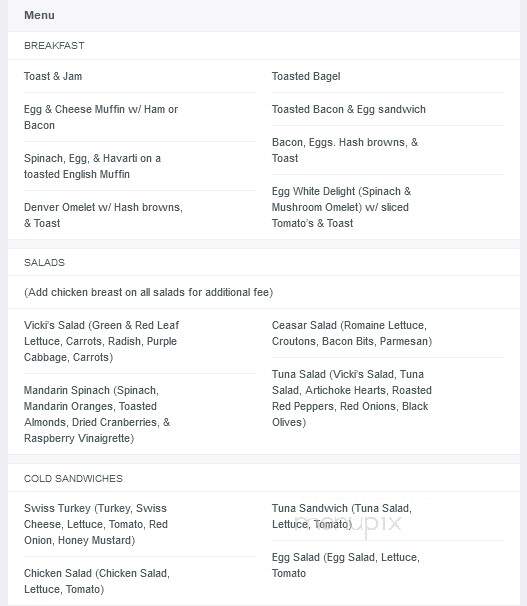Pick the Tuna Salad with Artichoke Hearts
Image resolution: width=527 pixels, height=606 pixels.
[352, 398]
